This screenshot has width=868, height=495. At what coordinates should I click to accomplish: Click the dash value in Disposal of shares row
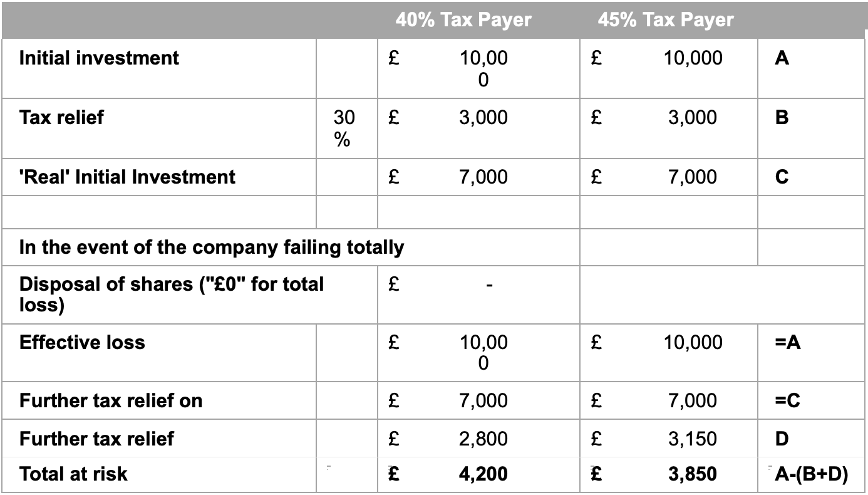490,287
